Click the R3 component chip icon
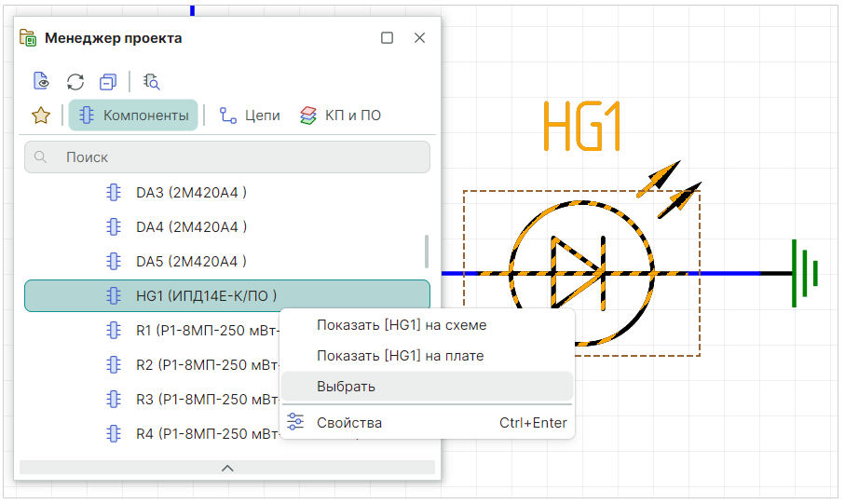Screen dimensions: 845x504 (x=114, y=399)
